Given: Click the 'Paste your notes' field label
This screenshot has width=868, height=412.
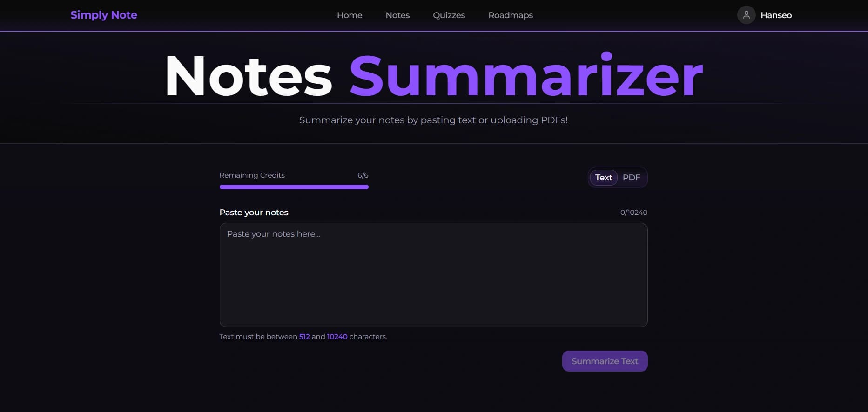Looking at the screenshot, I should (254, 213).
